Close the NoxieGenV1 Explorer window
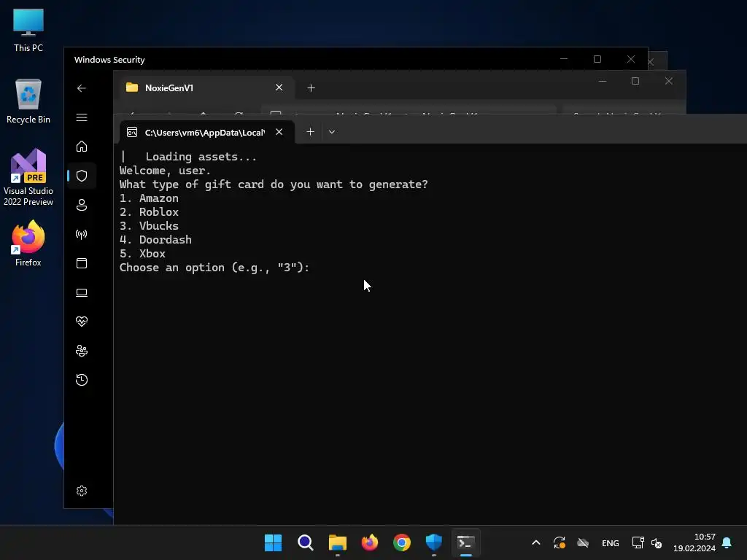This screenshot has height=560, width=747. 669,81
